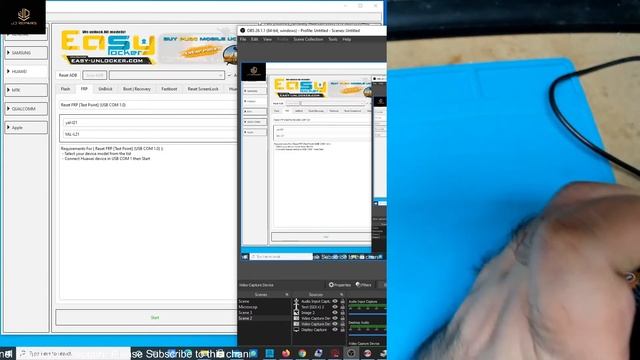Click the Sources dock pop-out icon
The image size is (640, 360).
(342, 295)
